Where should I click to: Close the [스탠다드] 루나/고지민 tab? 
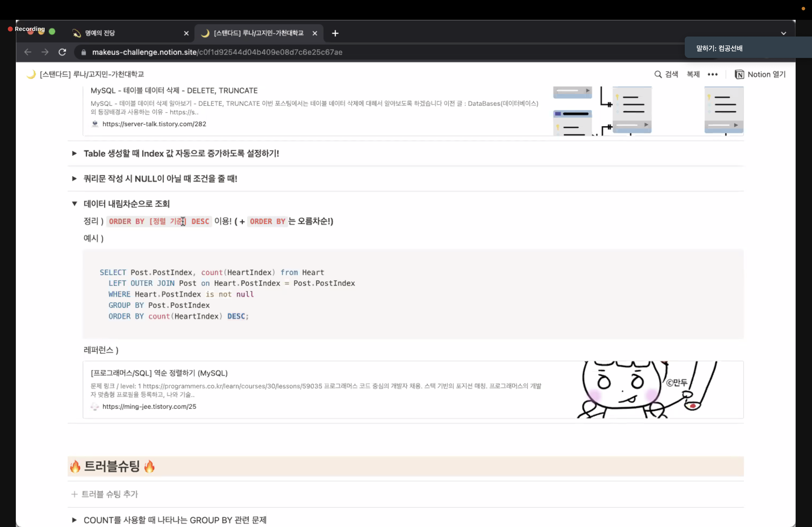tap(315, 33)
